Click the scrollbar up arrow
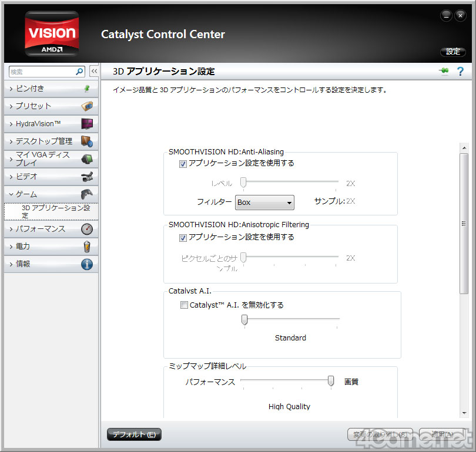This screenshot has width=476, height=452. pyautogui.click(x=464, y=148)
